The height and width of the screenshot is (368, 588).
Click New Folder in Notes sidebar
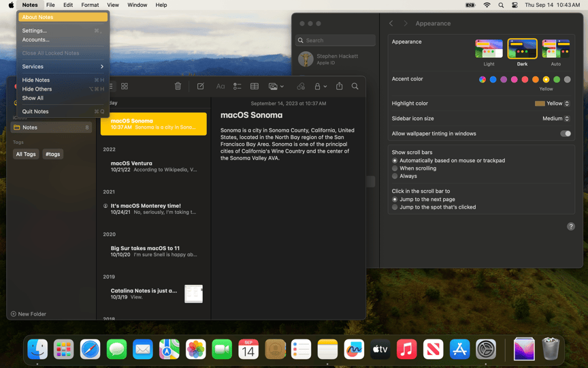29,314
